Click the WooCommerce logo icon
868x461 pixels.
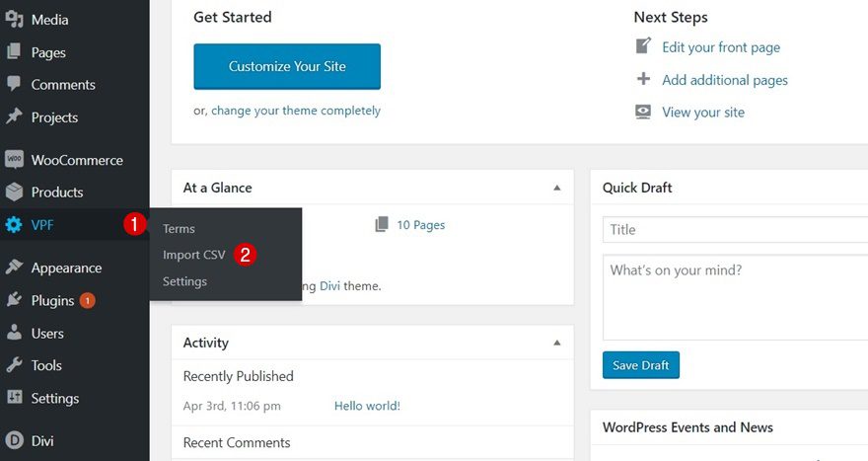click(14, 160)
